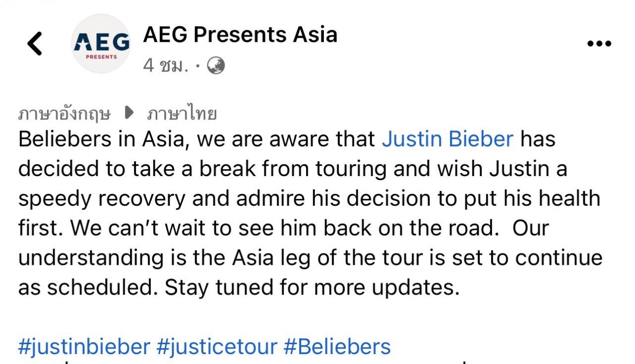This screenshot has width=635, height=364.
Task: Open the three-dot post options menu
Action: click(599, 44)
